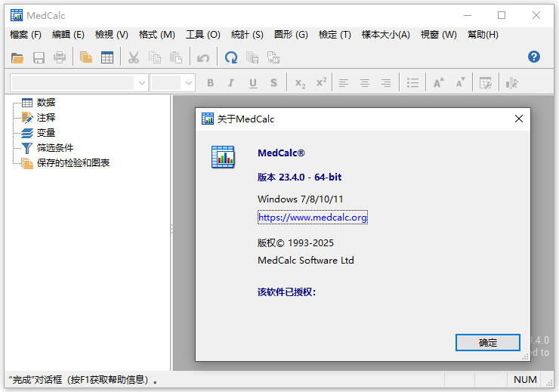
Task: Select the 注释 tree item
Action: coord(46,118)
